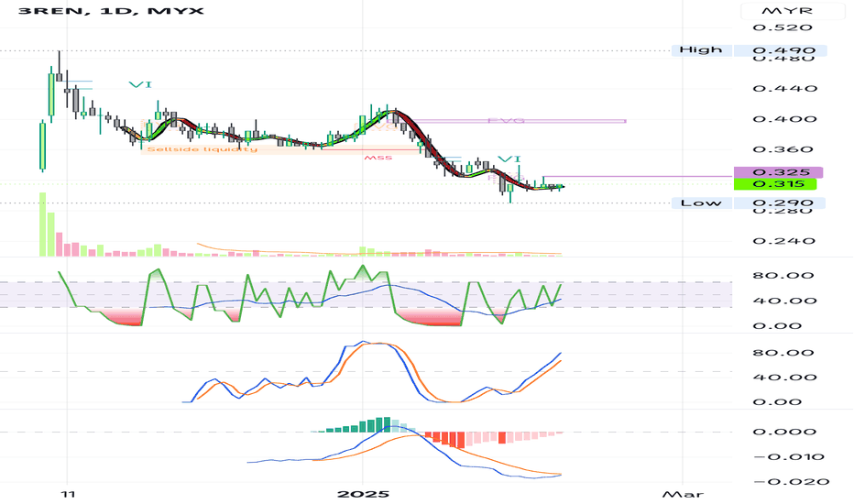Image resolution: width=854 pixels, height=504 pixels.
Task: Click the 0.440 price axis value
Action: [785, 88]
